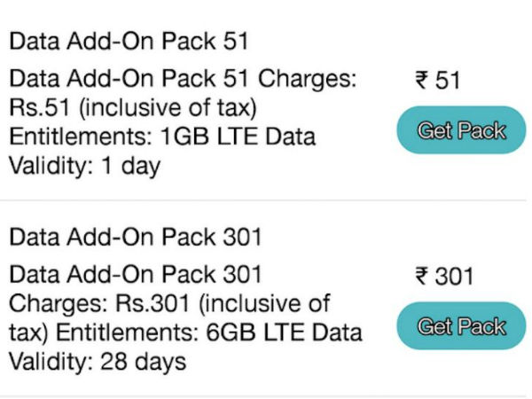Click the number 301 in the price
The height and width of the screenshot is (399, 532).
(454, 277)
